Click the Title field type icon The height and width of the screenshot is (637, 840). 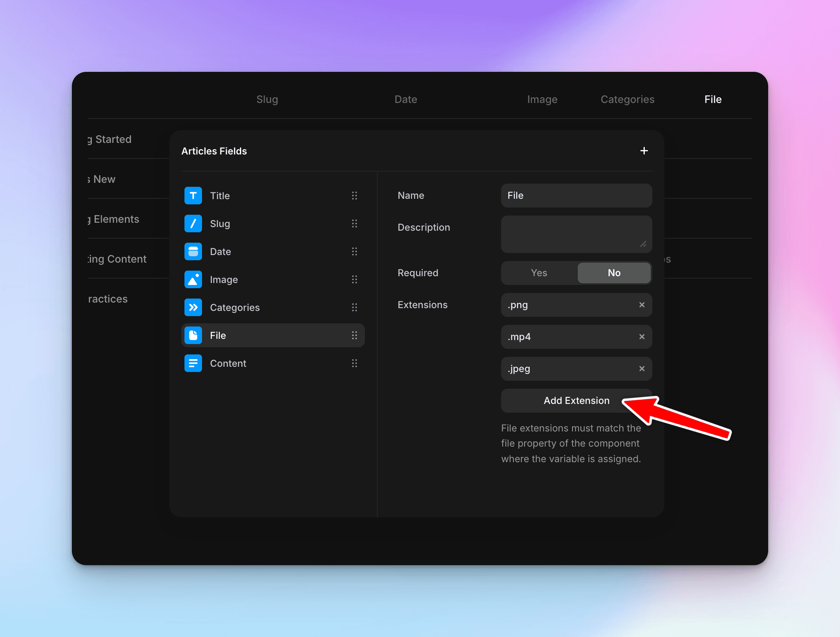[x=193, y=196]
